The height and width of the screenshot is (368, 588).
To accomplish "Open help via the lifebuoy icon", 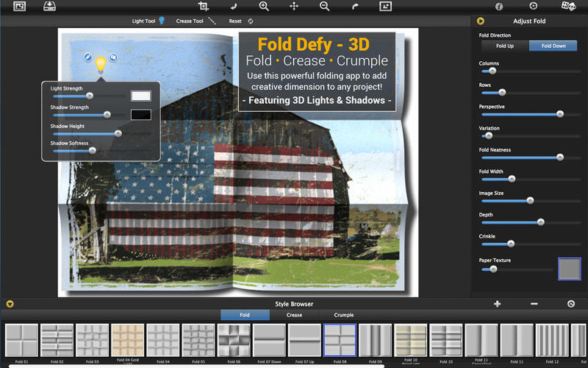I will (534, 6).
